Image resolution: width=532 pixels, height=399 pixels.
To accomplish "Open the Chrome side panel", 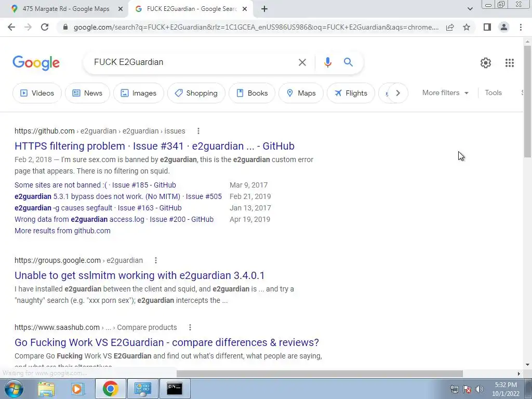I will click(487, 27).
